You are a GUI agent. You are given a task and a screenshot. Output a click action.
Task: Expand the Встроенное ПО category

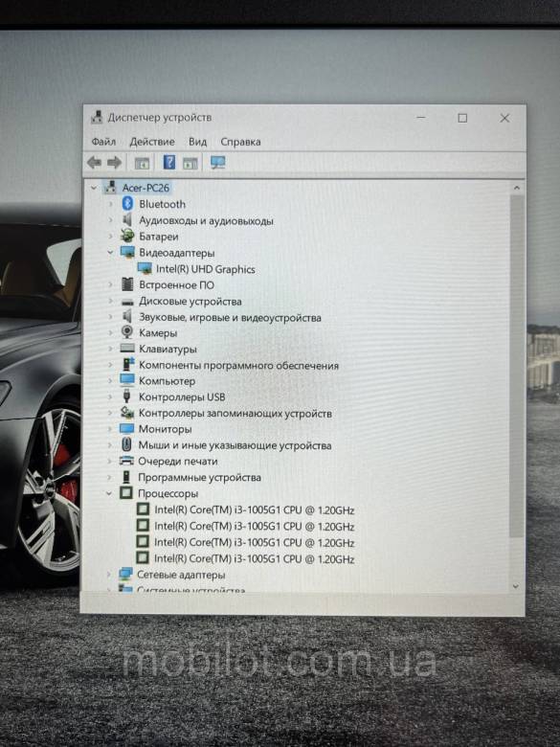tap(110, 284)
